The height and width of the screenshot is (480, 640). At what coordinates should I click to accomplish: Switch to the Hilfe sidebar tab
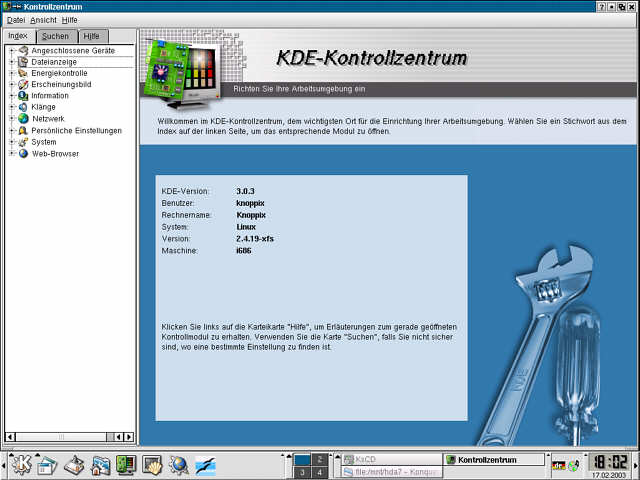(x=92, y=36)
